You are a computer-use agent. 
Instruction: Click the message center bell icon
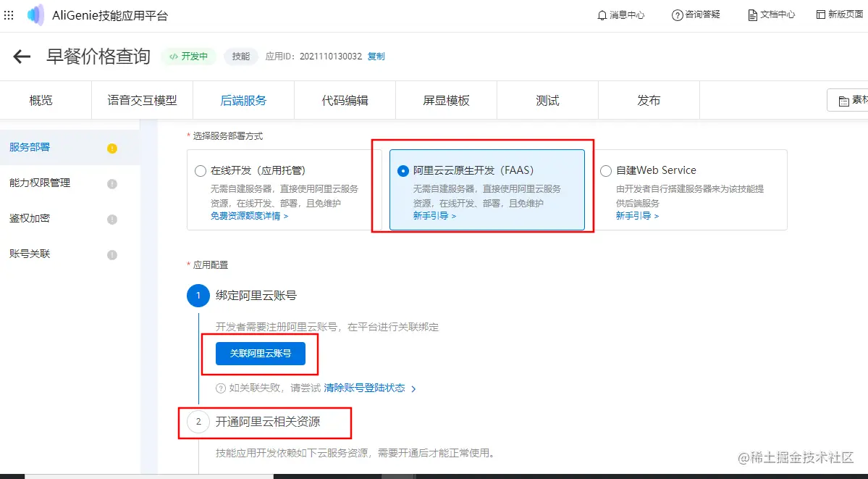602,15
